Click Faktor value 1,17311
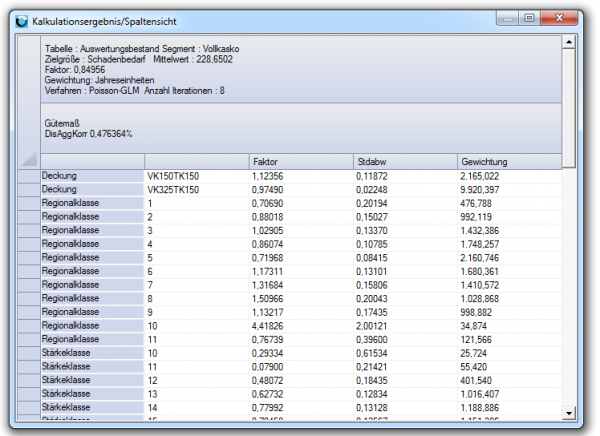This screenshot has width=600, height=436. coord(267,272)
